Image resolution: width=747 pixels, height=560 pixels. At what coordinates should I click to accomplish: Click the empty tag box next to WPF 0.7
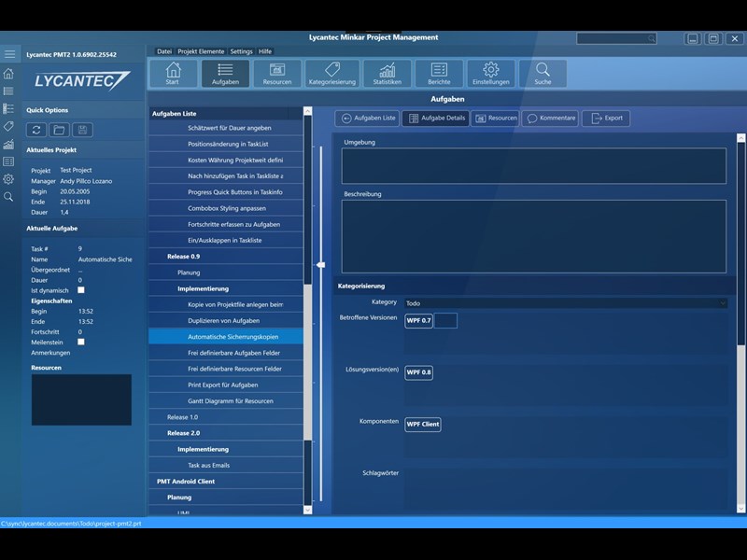coord(446,320)
